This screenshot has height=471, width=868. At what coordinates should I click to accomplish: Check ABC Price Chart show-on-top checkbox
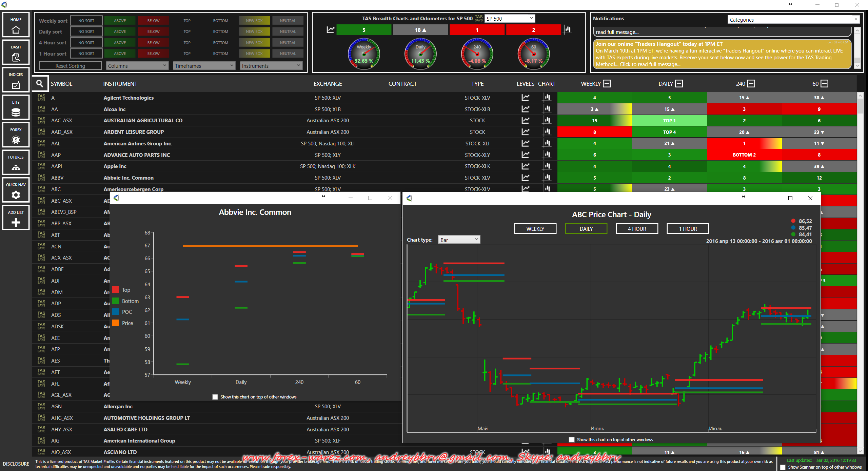pyautogui.click(x=572, y=439)
